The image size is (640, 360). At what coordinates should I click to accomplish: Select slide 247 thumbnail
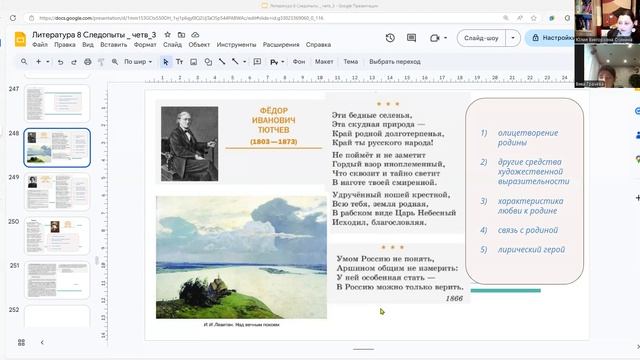point(57,103)
